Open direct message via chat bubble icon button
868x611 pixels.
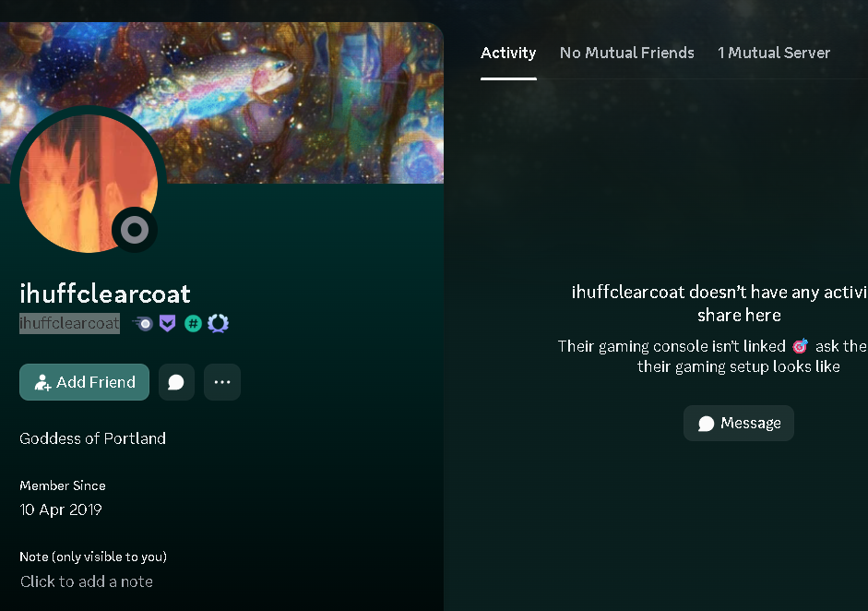(176, 382)
